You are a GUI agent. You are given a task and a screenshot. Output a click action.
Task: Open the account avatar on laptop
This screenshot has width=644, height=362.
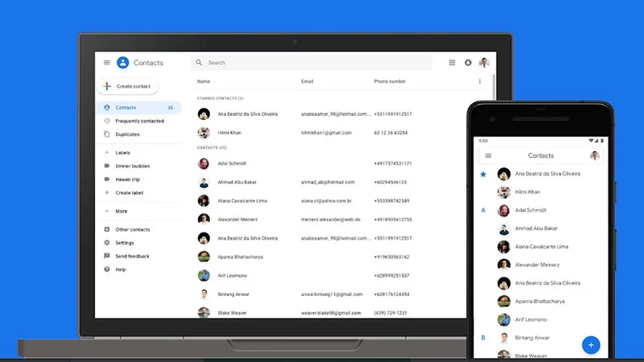pyautogui.click(x=484, y=63)
